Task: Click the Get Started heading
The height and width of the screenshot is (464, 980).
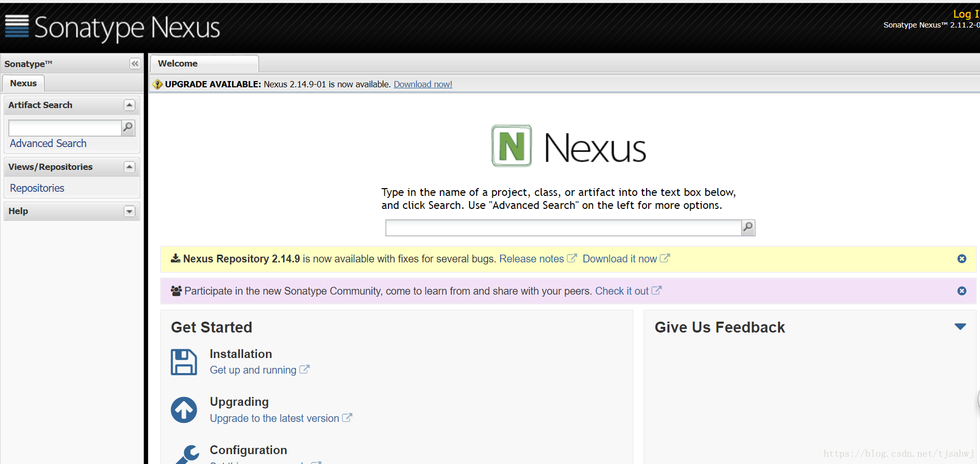Action: pos(211,327)
